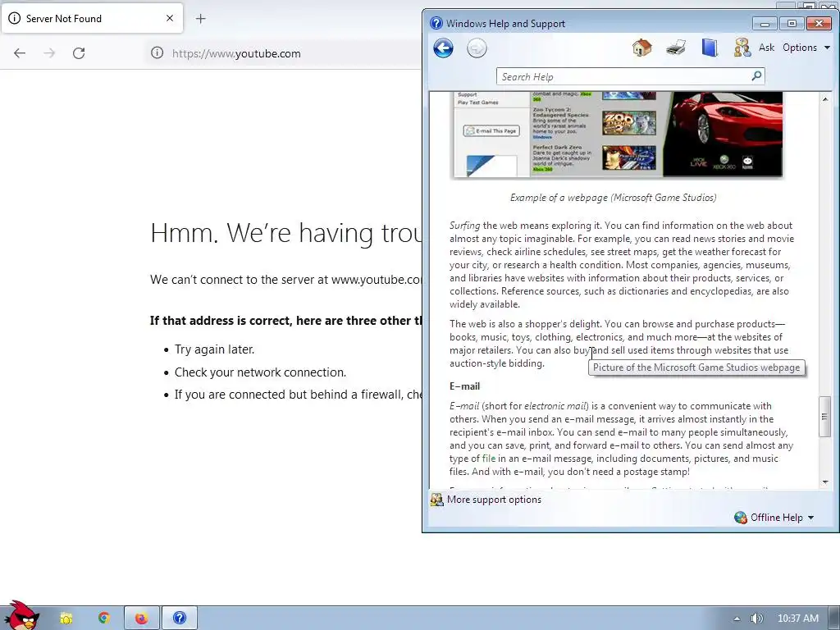Click the browser back arrow
This screenshot has width=840, height=630.
[x=20, y=53]
